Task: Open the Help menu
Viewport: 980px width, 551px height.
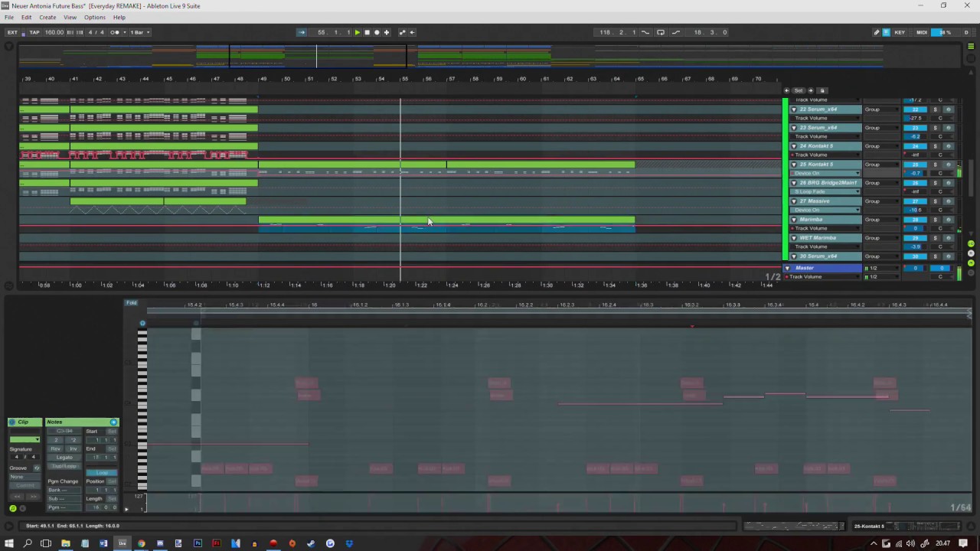Action: (x=119, y=17)
